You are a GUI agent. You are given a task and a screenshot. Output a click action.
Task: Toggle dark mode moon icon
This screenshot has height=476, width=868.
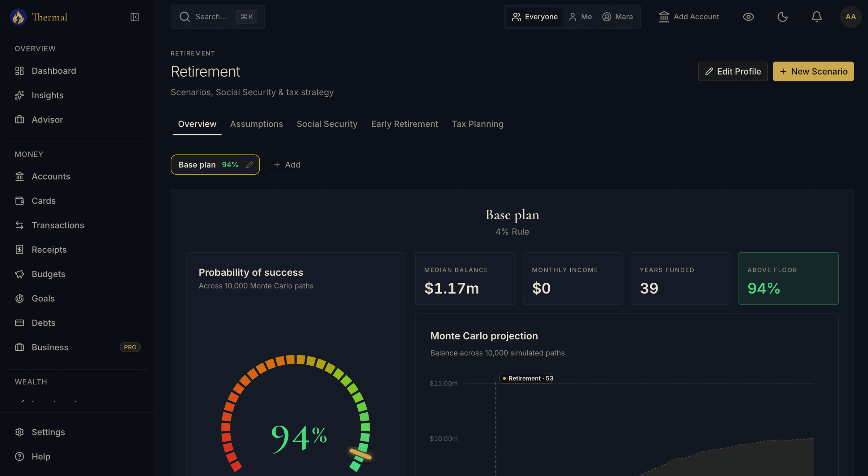pyautogui.click(x=782, y=17)
